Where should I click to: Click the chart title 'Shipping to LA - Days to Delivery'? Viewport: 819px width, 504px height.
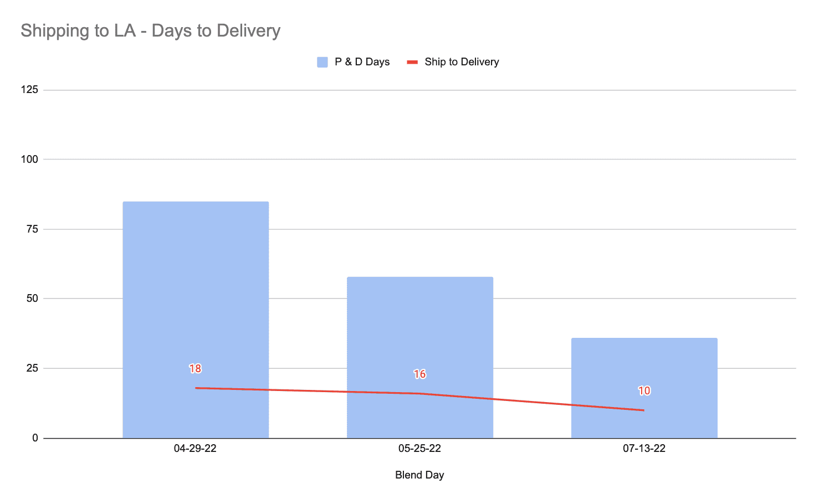(151, 30)
